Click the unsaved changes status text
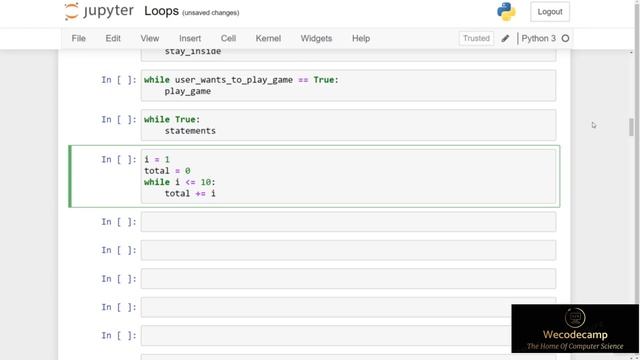 [211, 13]
